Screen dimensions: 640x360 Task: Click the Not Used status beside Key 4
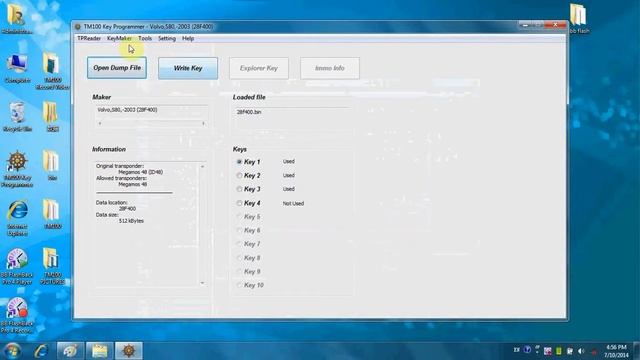[x=293, y=203]
